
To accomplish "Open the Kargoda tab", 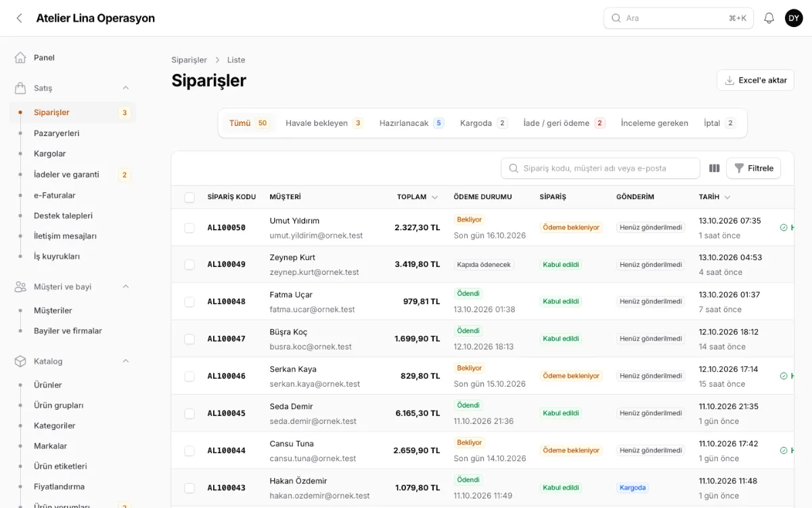I will [x=483, y=123].
